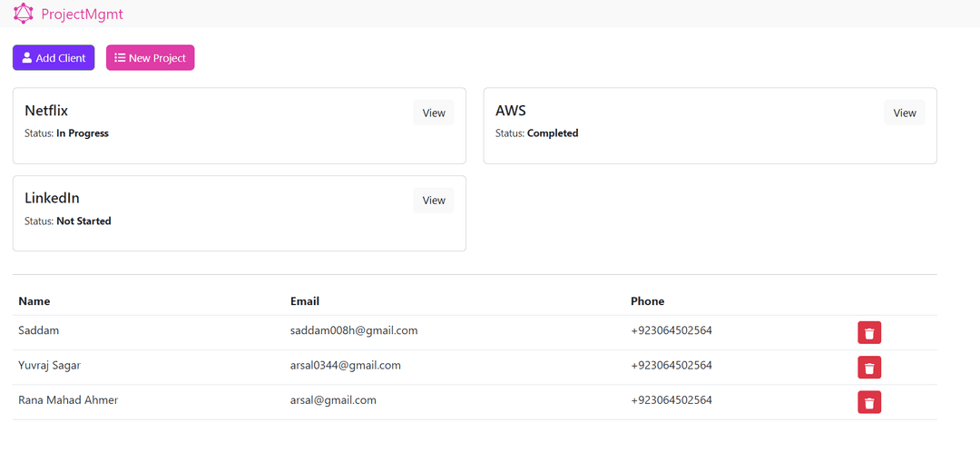
Task: Click the AWS project card heading
Action: 511,111
